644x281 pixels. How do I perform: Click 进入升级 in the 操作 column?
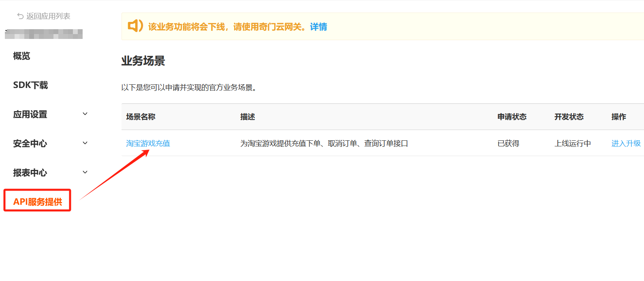[626, 143]
